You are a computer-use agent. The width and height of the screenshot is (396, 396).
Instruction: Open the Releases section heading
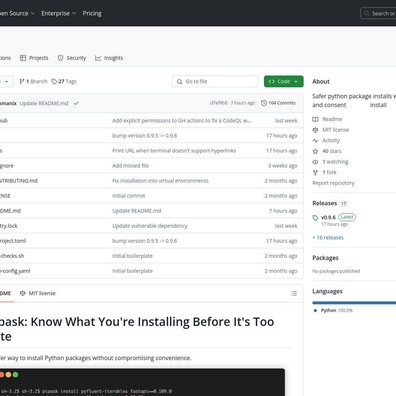(x=325, y=203)
